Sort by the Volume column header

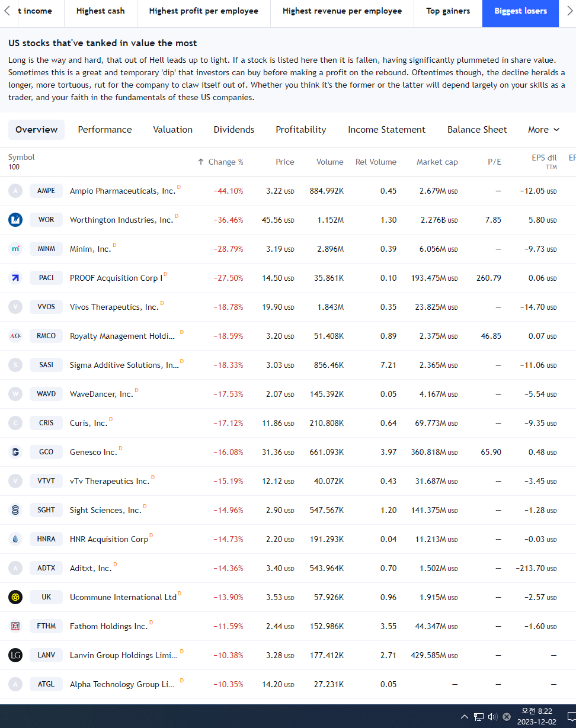[330, 162]
